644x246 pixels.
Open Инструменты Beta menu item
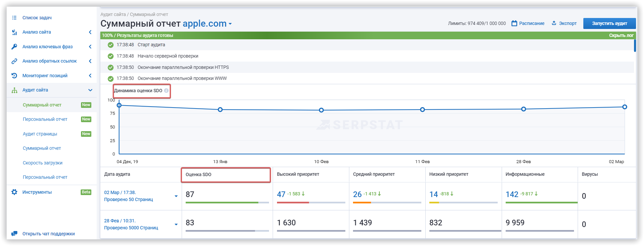[x=37, y=192]
